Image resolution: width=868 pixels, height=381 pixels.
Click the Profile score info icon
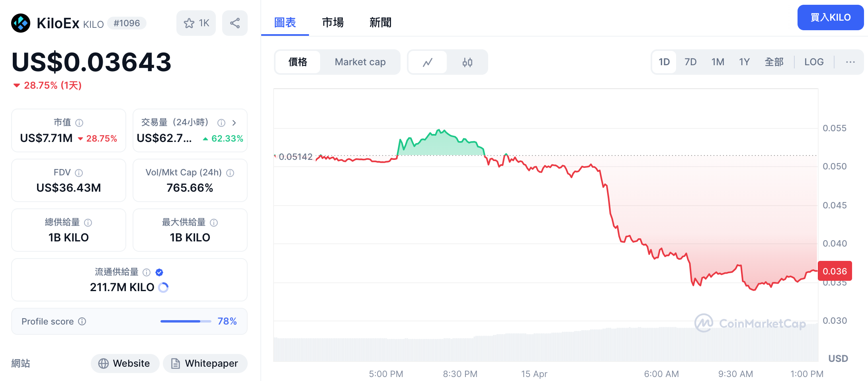(82, 321)
